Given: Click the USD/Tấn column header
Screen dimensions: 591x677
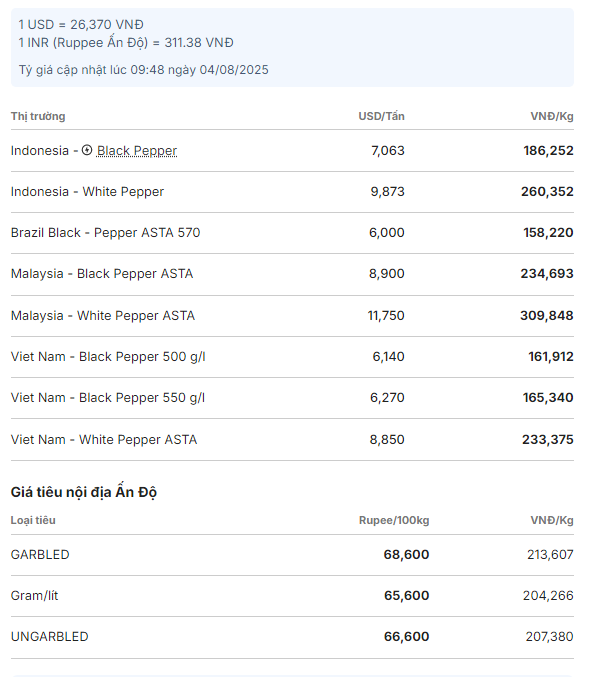Looking at the screenshot, I should pos(381,116).
